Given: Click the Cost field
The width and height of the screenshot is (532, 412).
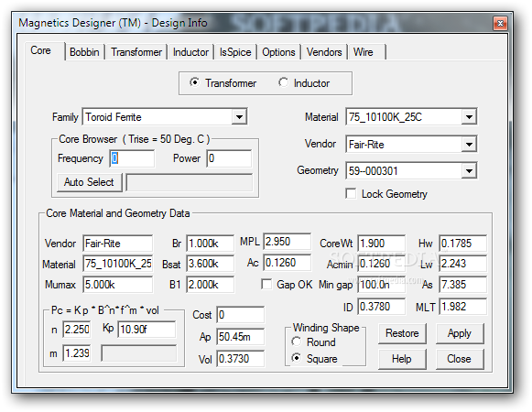Looking at the screenshot, I should click(x=240, y=315).
